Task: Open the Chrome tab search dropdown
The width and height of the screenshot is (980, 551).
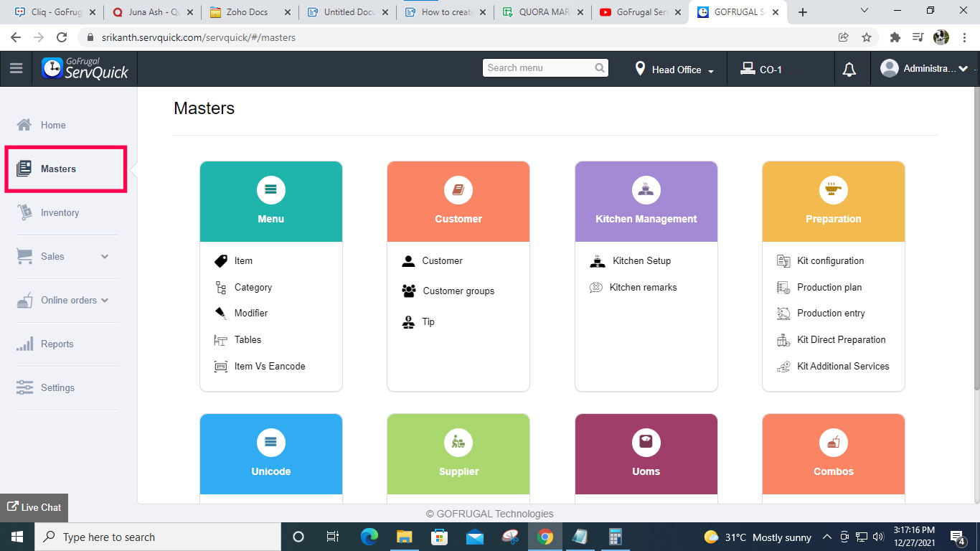Action: pos(864,11)
